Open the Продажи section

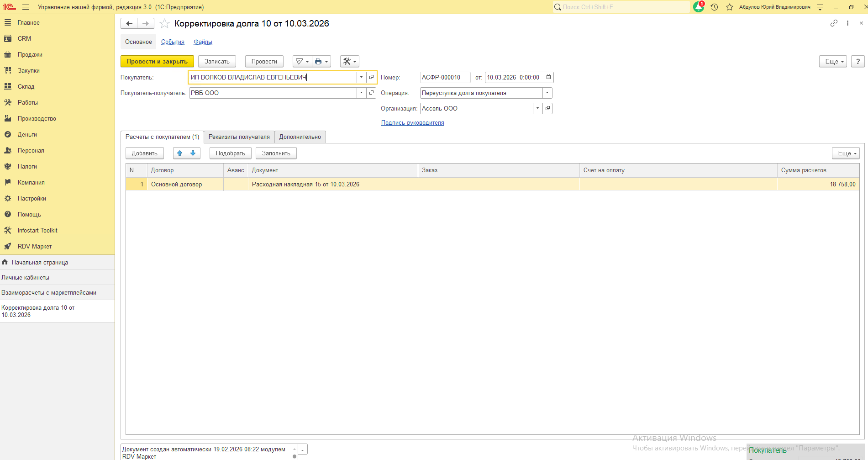pos(57,54)
